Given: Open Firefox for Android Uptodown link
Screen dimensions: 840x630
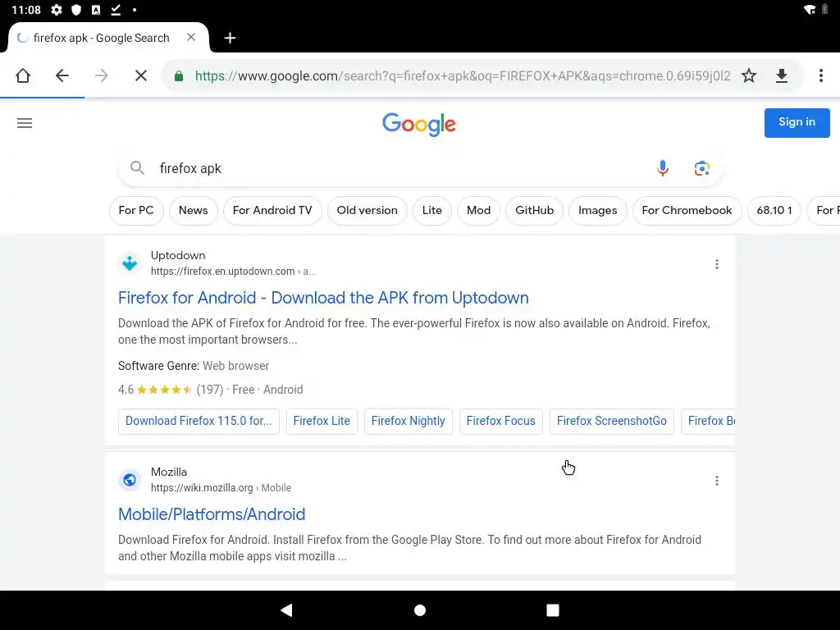Looking at the screenshot, I should [323, 298].
